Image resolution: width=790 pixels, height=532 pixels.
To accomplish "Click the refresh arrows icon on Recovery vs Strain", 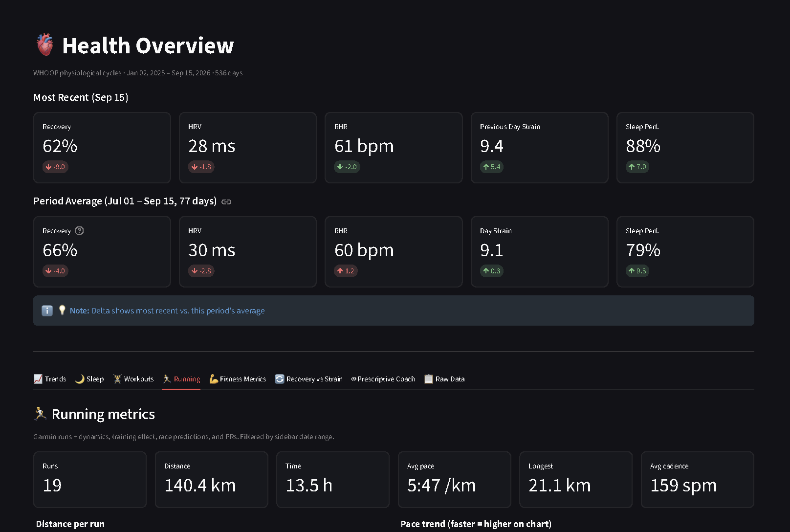I will coord(280,379).
